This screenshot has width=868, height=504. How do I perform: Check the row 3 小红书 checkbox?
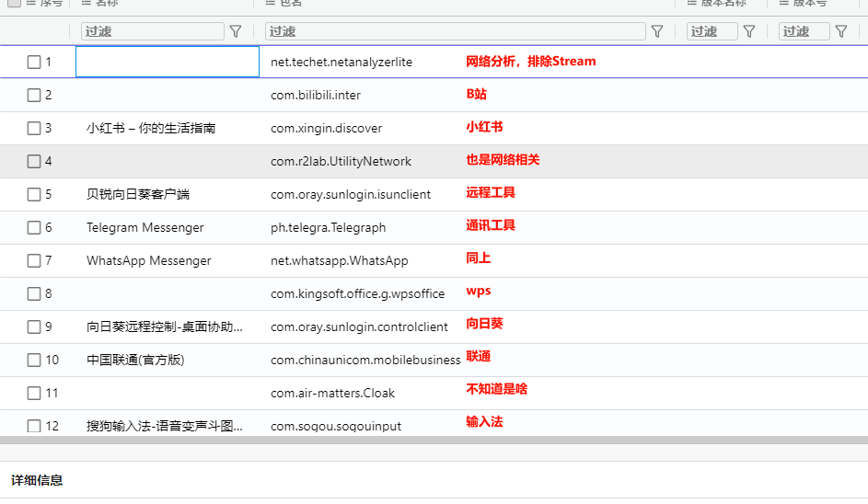pos(34,129)
